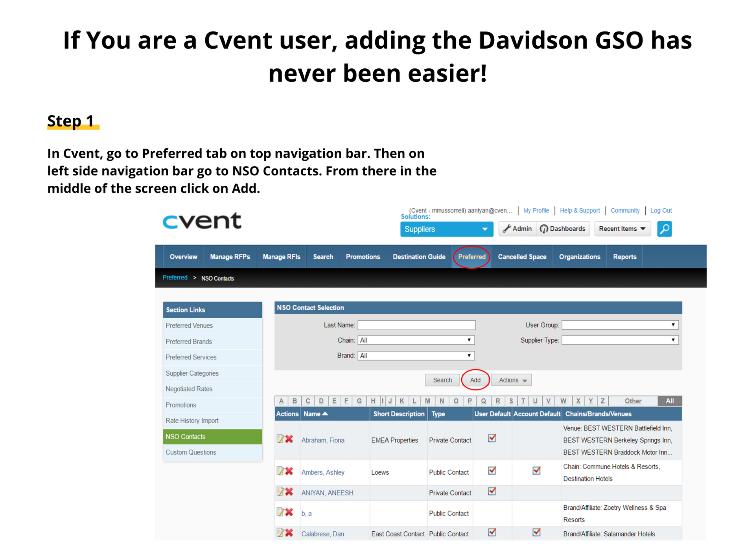The width and height of the screenshot is (755, 560).
Task: Open Negotiated Rates section link
Action: [212, 389]
